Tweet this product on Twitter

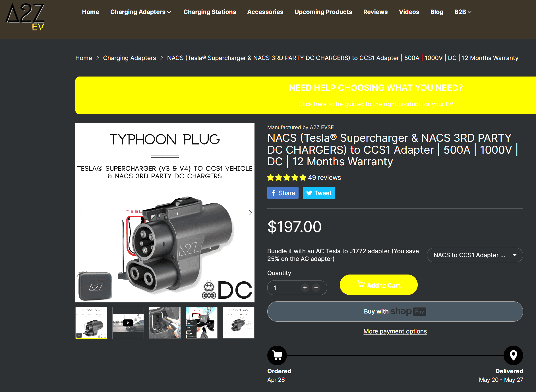pos(319,193)
